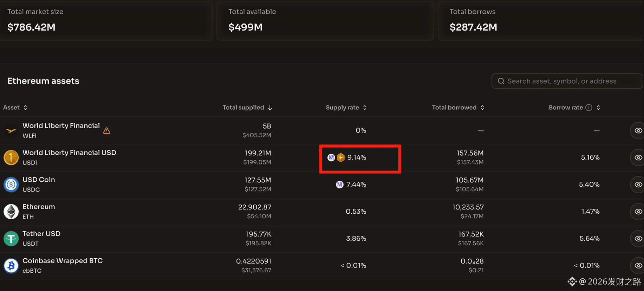The width and height of the screenshot is (644, 291).
Task: Click the $405.52M supplied value for WLFI
Action: [257, 135]
